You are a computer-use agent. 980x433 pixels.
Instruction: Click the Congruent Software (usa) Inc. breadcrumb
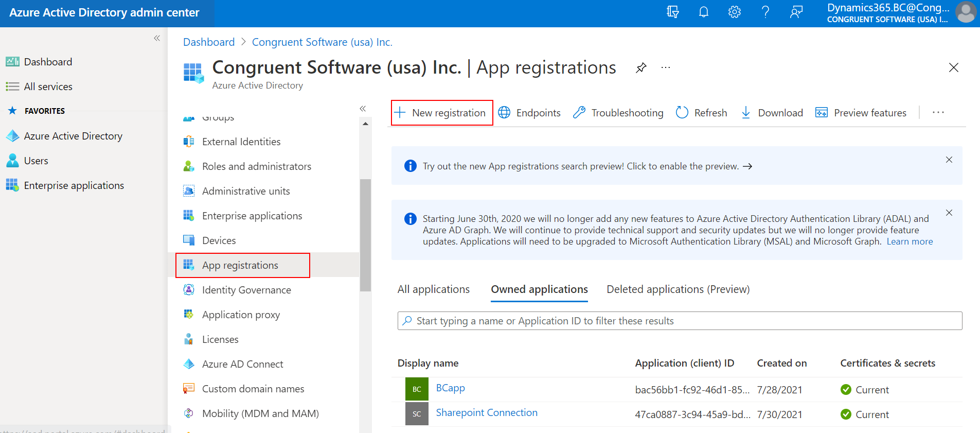coord(322,42)
